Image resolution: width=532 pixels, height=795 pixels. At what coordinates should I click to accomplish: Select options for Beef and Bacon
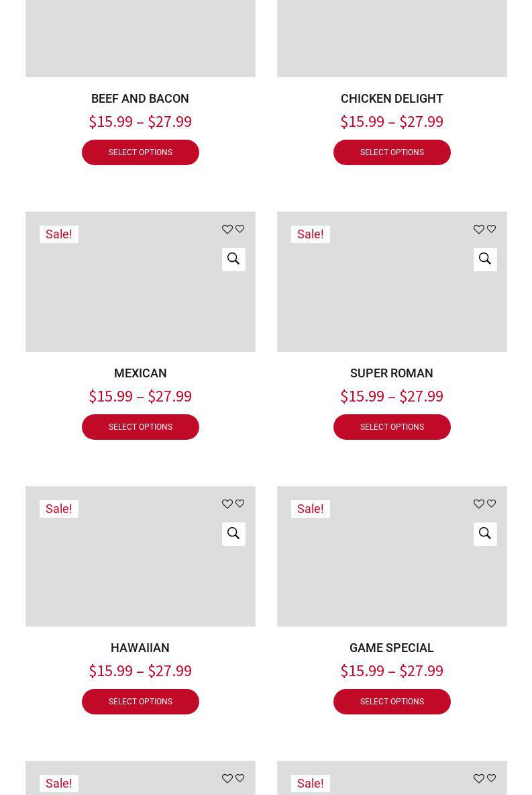coord(140,152)
